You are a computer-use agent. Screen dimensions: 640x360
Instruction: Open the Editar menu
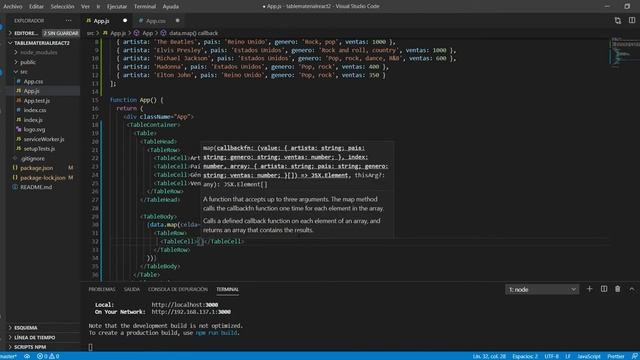click(36, 6)
